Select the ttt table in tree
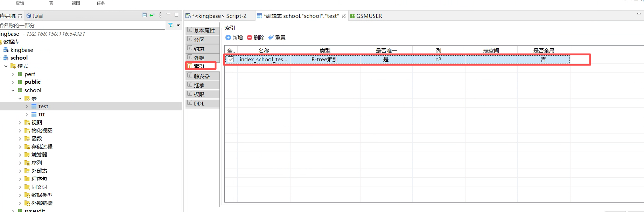The width and height of the screenshot is (644, 212). pyautogui.click(x=42, y=115)
